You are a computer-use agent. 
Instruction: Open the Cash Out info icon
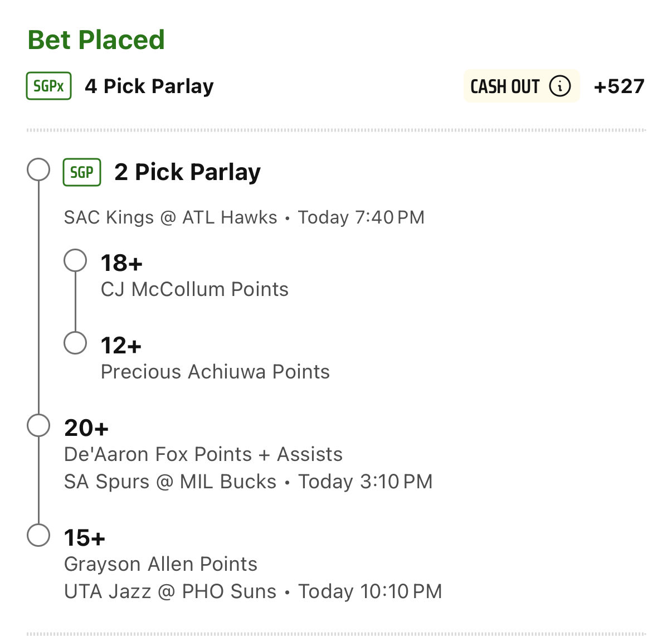point(559,86)
